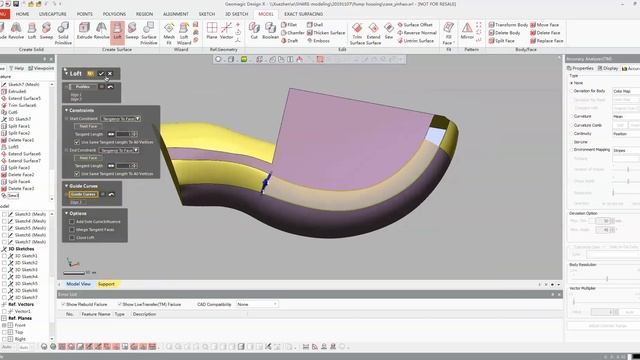Screen dimensions: 640x360
Task: Toggle Show Rebuild Failure checkbox
Action: 63,304
